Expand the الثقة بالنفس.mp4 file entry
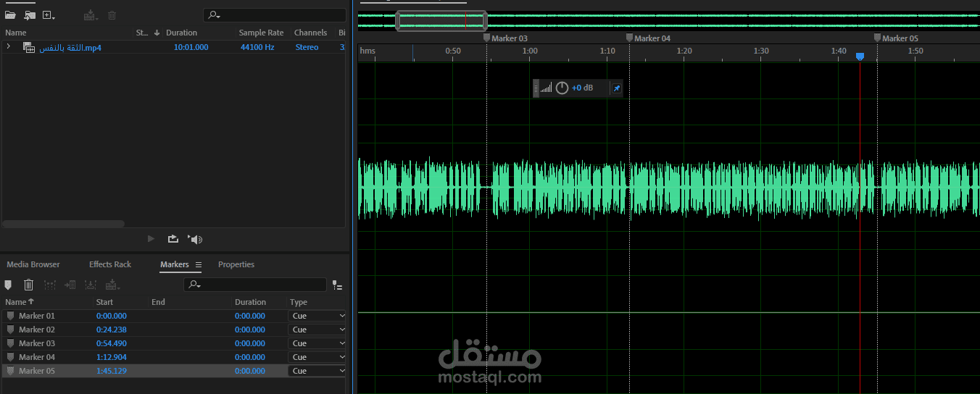This screenshot has height=394, width=980. (x=9, y=46)
